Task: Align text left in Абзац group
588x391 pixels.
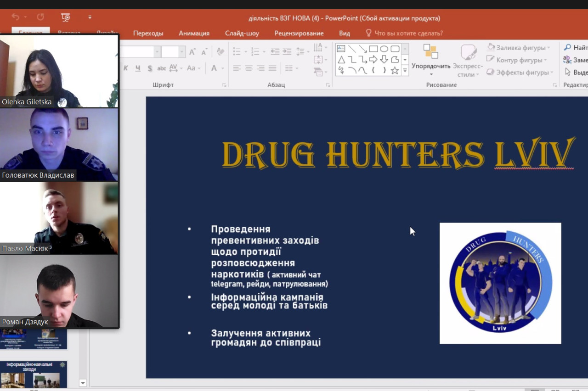Action: pyautogui.click(x=237, y=68)
